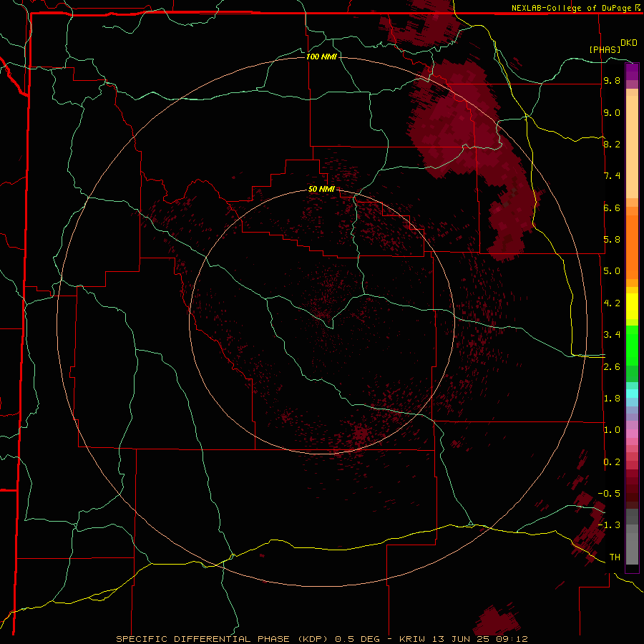Click the pink segment of color bar

[x=632, y=434]
